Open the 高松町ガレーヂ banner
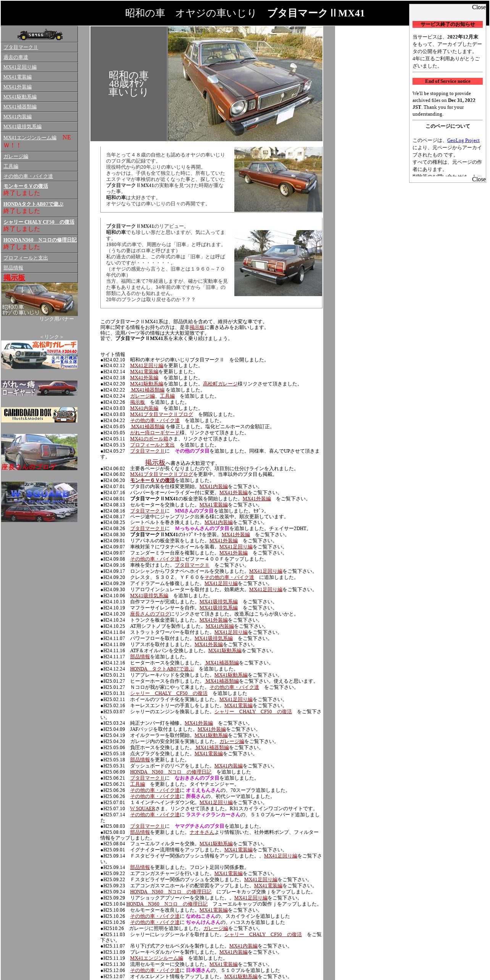The height and width of the screenshot is (980, 490). (39, 355)
